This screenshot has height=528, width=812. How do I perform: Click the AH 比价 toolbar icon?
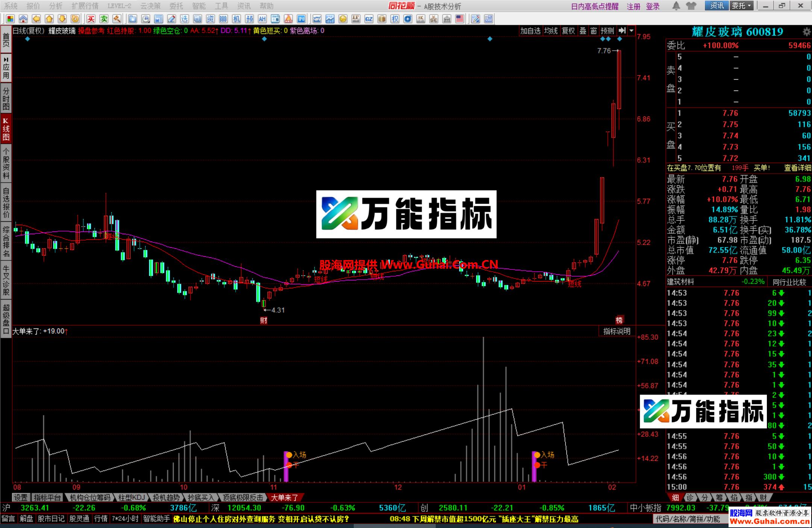(x=262, y=19)
